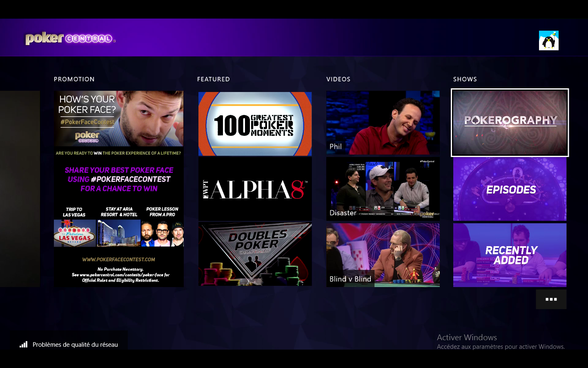Play the Disaster video
Image resolution: width=588 pixels, height=368 pixels.
(x=383, y=189)
